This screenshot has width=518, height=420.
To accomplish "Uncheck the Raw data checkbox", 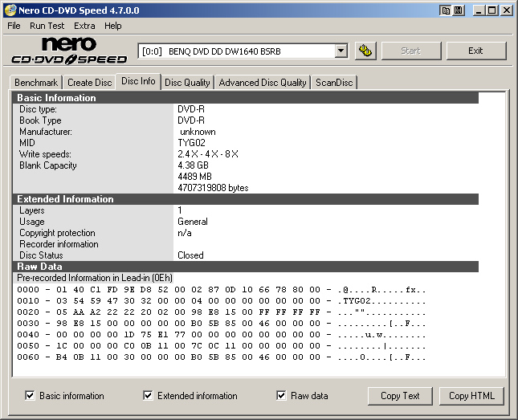I will click(x=281, y=396).
